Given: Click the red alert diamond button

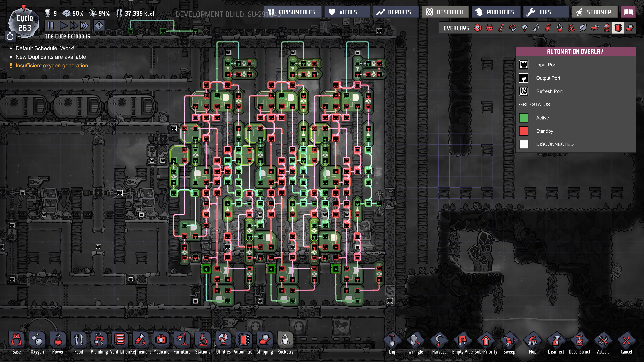Looking at the screenshot, I should [x=99, y=25].
